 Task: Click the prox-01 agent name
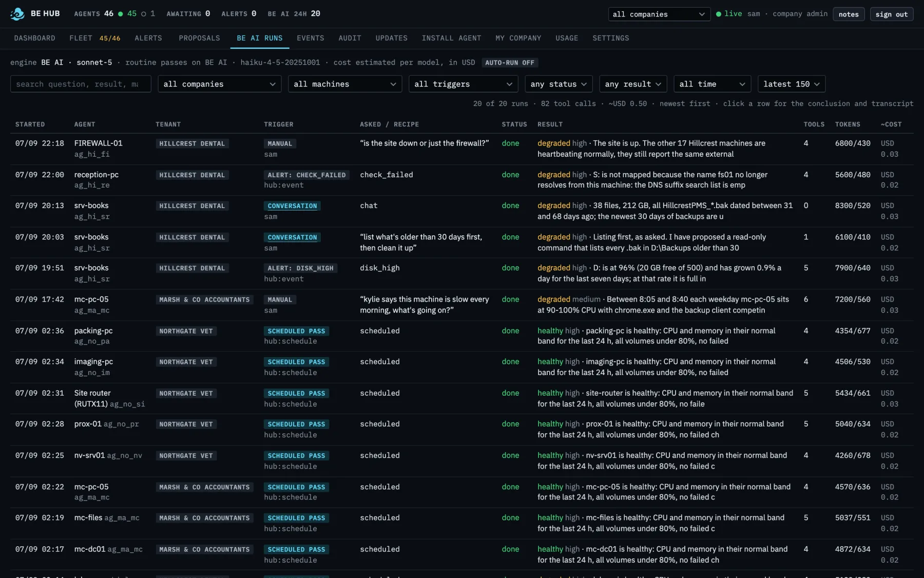88,424
